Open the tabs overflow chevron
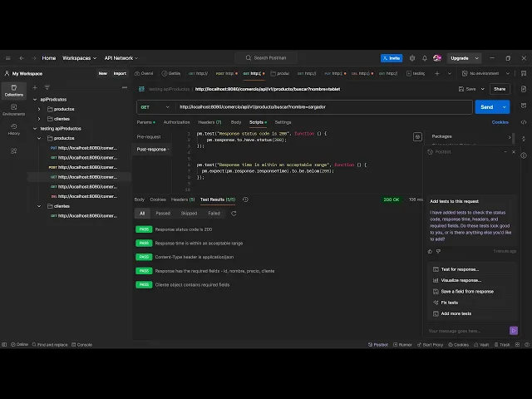The width and height of the screenshot is (532, 399). click(x=450, y=73)
